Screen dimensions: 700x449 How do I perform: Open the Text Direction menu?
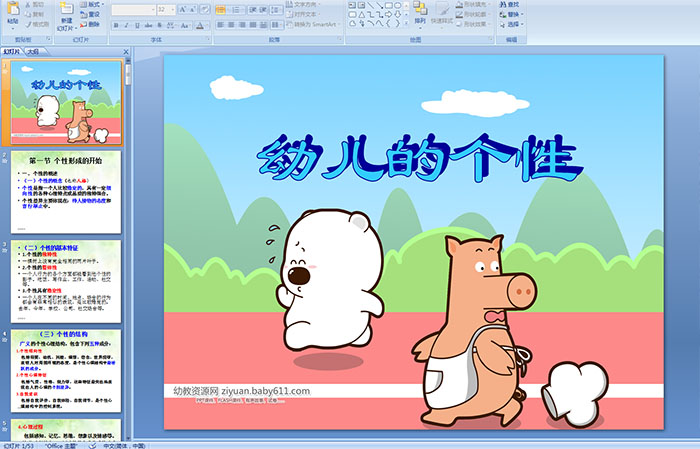pos(302,4)
